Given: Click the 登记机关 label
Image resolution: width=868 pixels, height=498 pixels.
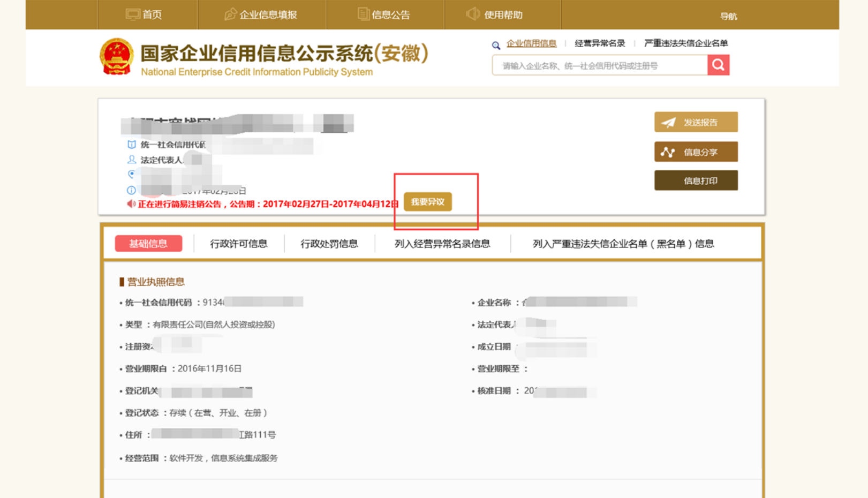Looking at the screenshot, I should [x=142, y=391].
